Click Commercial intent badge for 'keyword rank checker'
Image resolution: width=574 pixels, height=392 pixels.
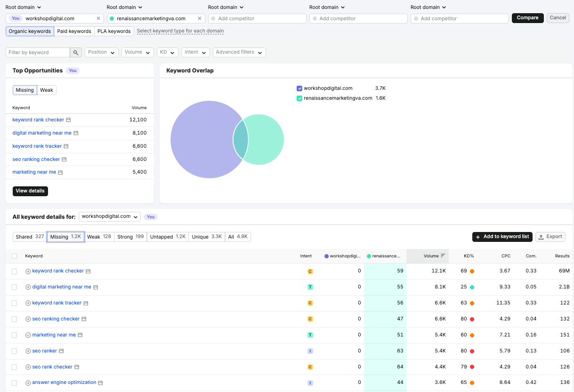310,272
